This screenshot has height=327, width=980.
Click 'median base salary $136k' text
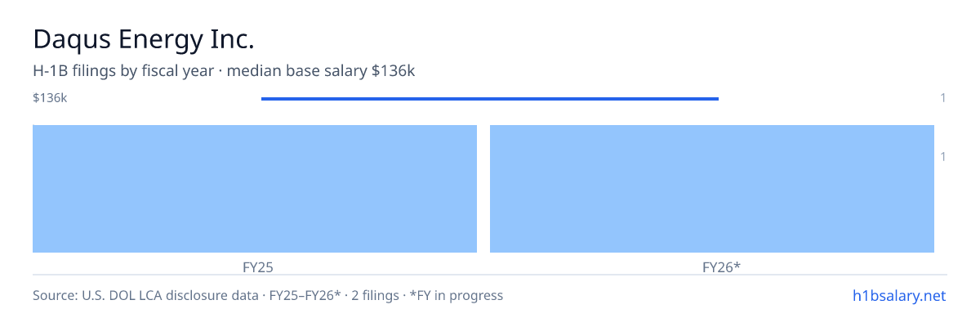[321, 71]
